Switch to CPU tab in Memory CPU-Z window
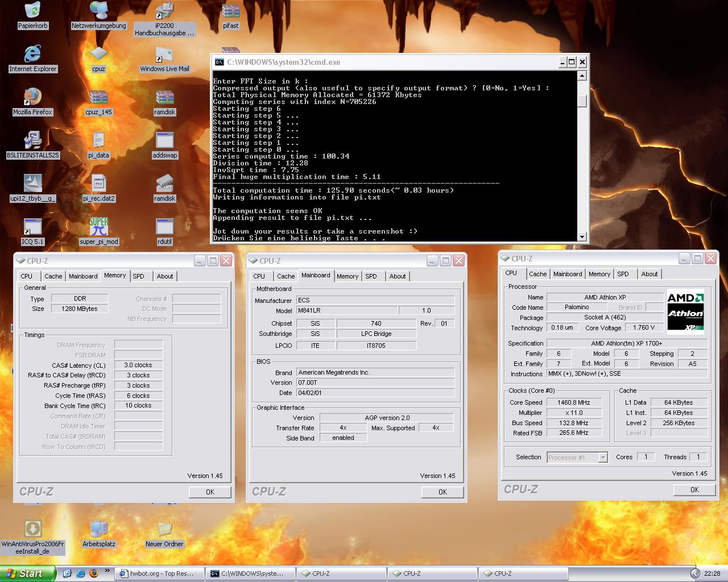The width and height of the screenshot is (728, 582). point(27,276)
